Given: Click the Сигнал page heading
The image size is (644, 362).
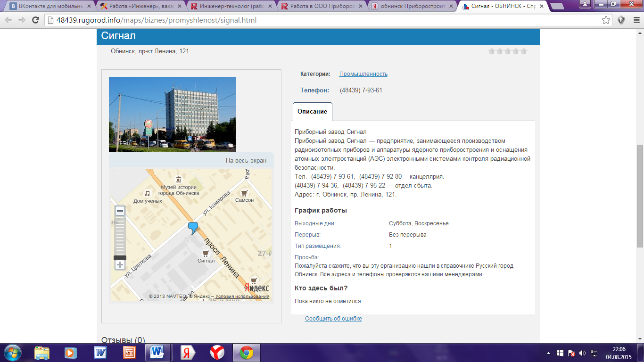Looking at the screenshot, I should click(x=119, y=35).
